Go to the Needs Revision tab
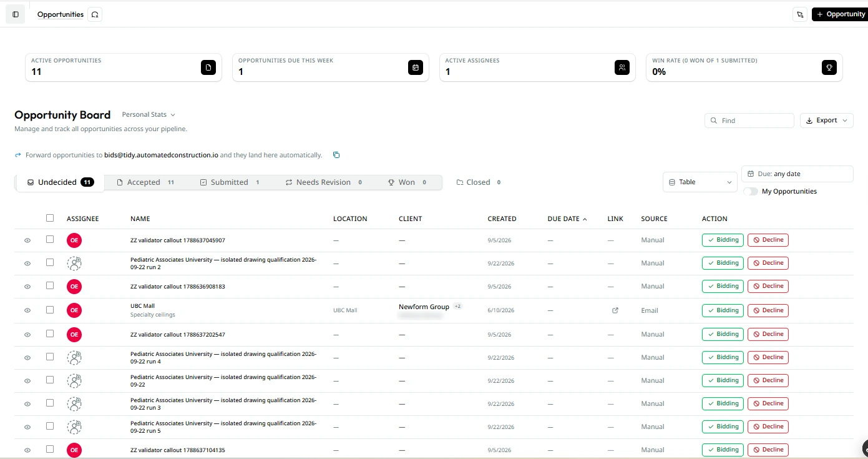This screenshot has width=868, height=459. 323,182
